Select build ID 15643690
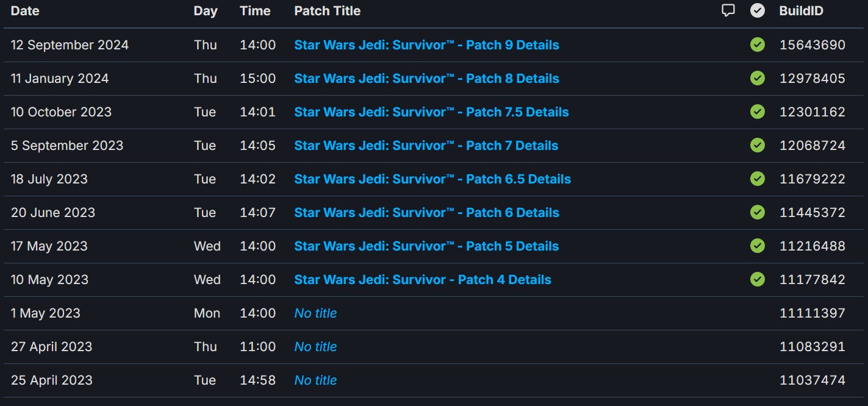Image resolution: width=868 pixels, height=406 pixels. point(812,45)
